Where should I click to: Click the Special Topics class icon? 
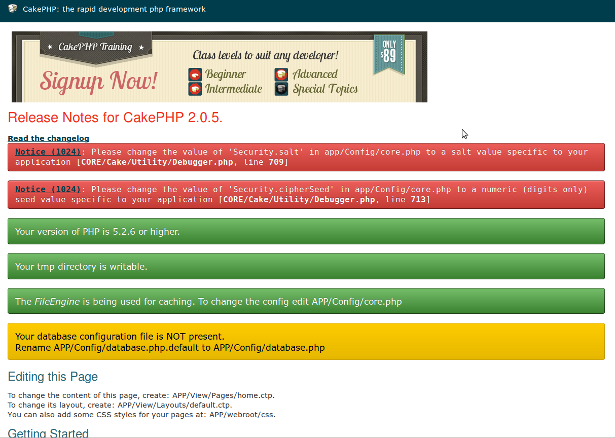(x=282, y=89)
